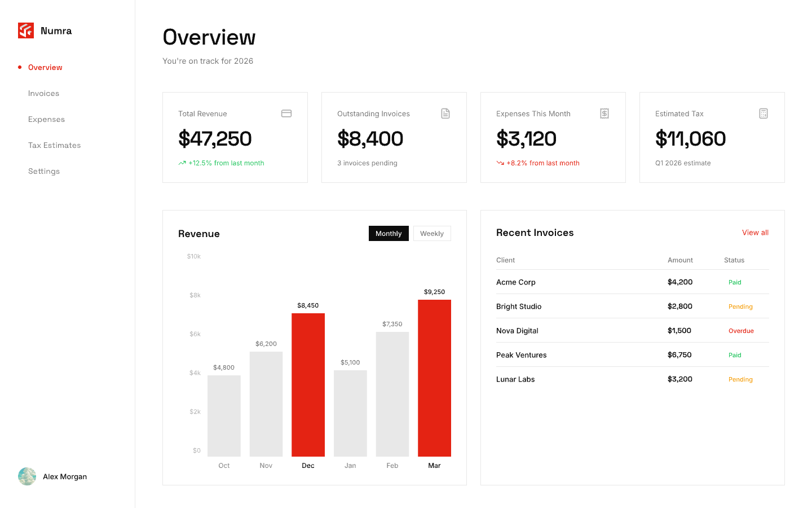Click the Numra logo icon
Viewport: 812px width, 508px height.
pos(26,30)
